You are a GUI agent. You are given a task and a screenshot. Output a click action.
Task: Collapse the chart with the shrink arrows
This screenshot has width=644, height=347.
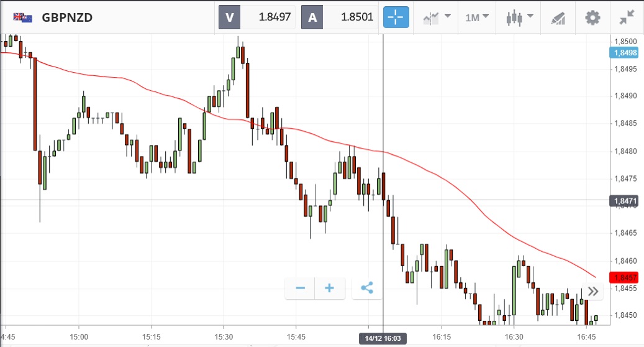(x=627, y=17)
